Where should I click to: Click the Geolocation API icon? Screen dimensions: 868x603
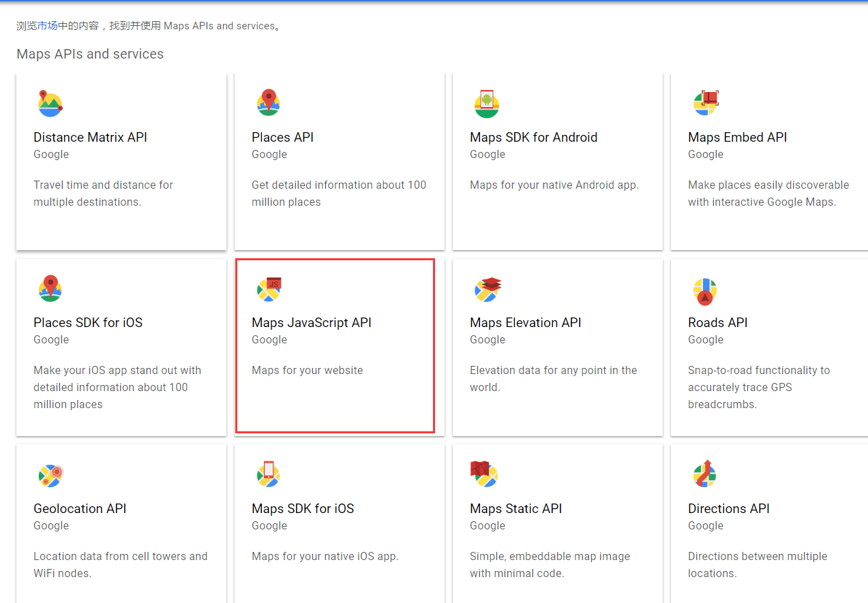click(x=50, y=475)
